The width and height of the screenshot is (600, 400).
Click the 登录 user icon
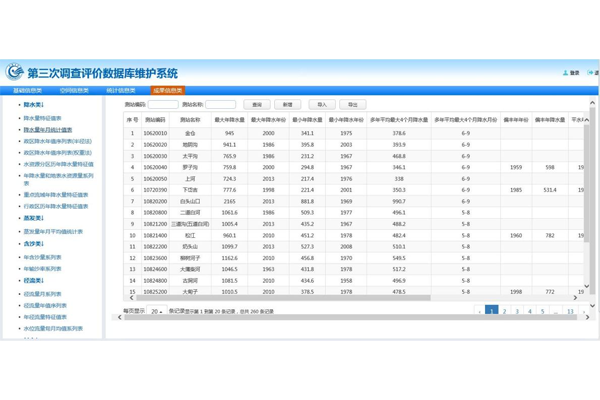coord(566,73)
